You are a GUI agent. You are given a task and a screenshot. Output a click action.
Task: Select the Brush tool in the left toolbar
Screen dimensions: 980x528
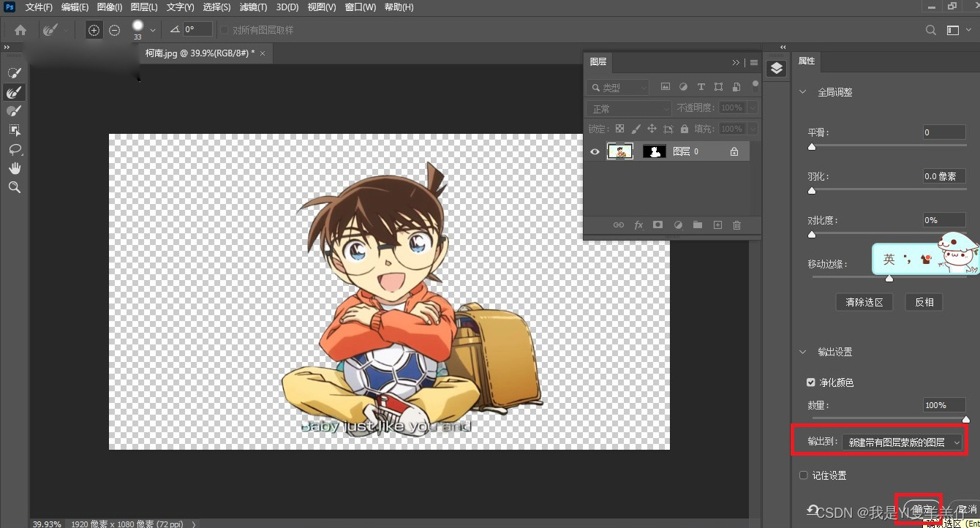pyautogui.click(x=14, y=110)
